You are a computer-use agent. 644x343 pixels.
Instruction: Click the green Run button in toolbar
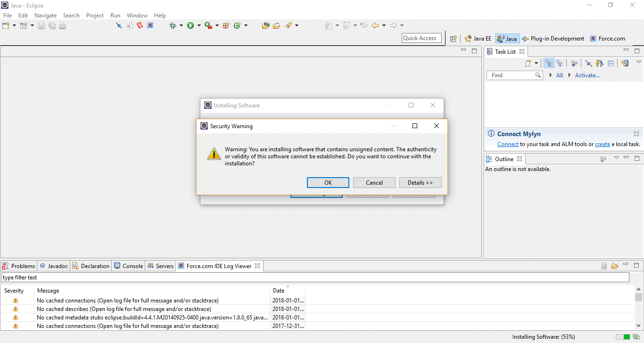coord(190,25)
